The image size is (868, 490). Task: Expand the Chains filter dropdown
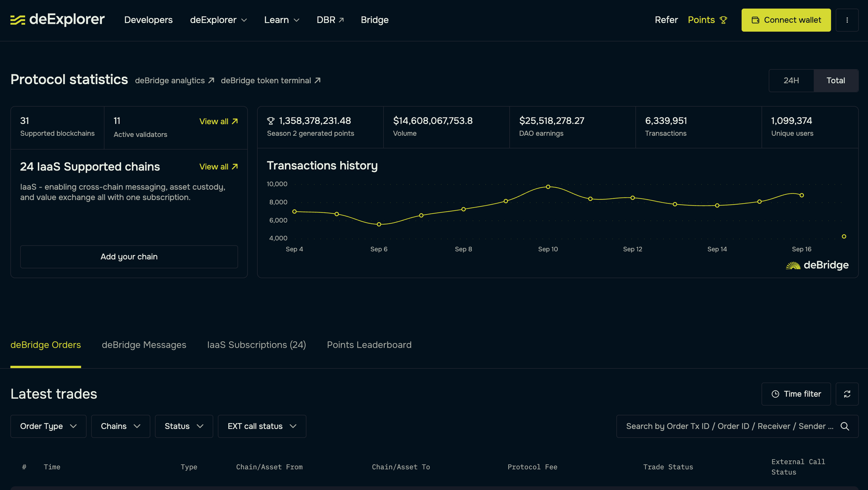[x=120, y=426]
